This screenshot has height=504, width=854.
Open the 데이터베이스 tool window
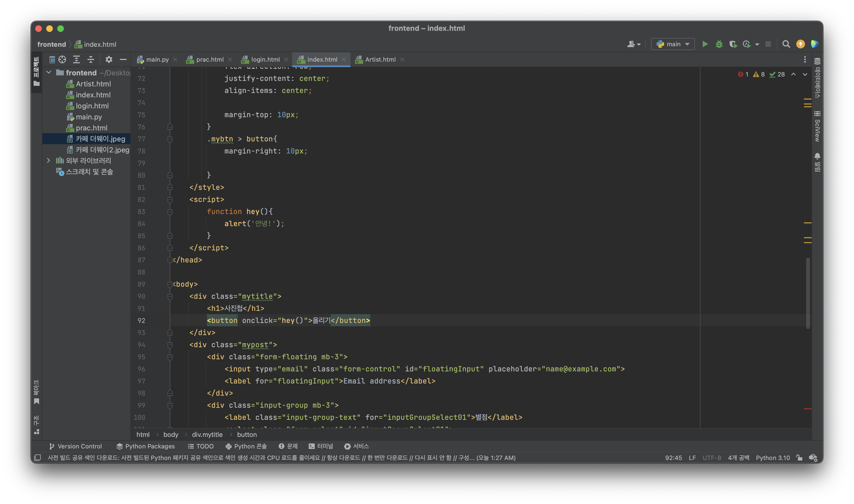click(x=817, y=78)
